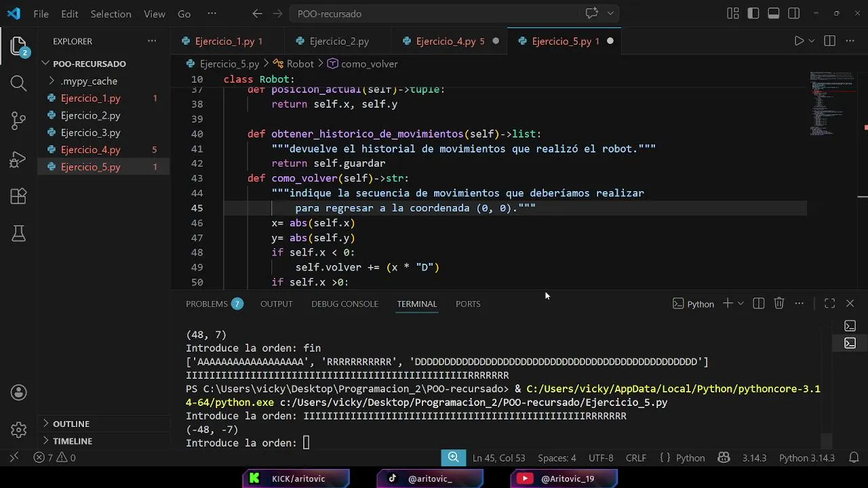Click the Ln 45, Col 53 cursor position

pyautogui.click(x=498, y=457)
